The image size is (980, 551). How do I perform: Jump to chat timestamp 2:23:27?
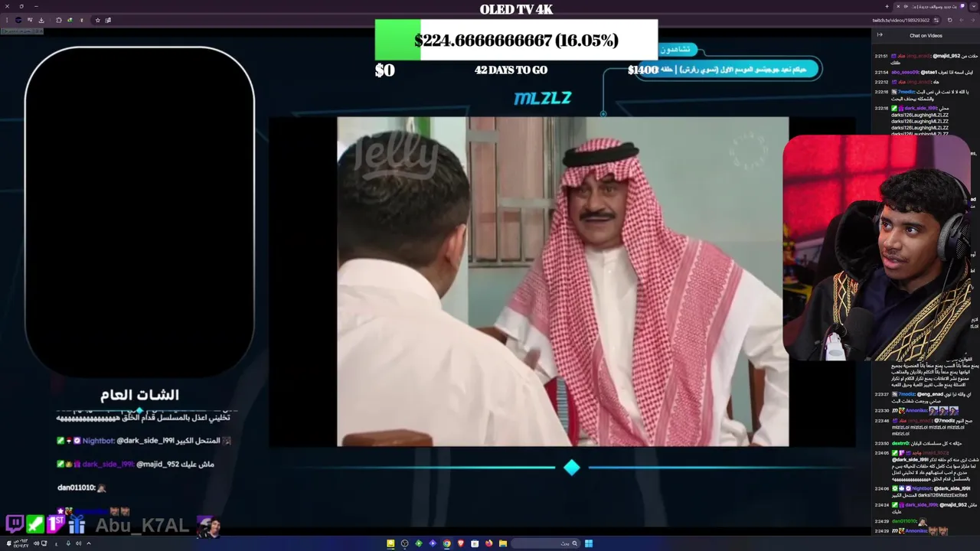(x=881, y=394)
